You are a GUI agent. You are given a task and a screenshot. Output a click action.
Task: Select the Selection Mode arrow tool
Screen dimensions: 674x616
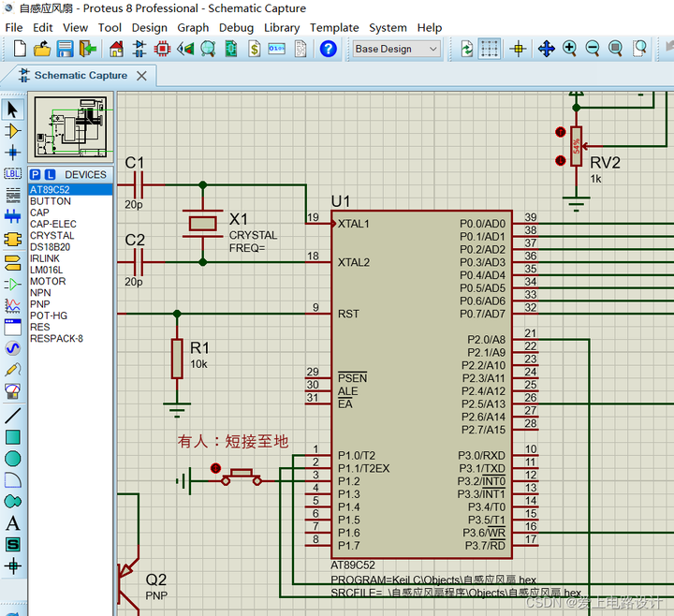click(13, 110)
